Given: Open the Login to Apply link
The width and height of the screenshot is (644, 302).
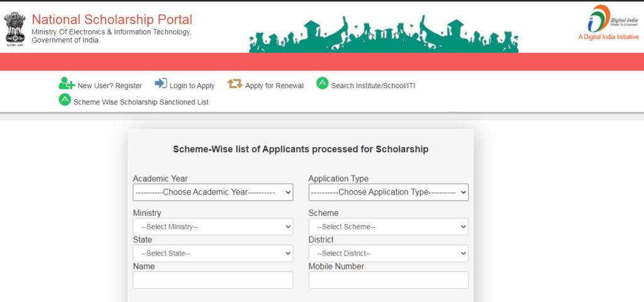Looking at the screenshot, I should pos(192,86).
